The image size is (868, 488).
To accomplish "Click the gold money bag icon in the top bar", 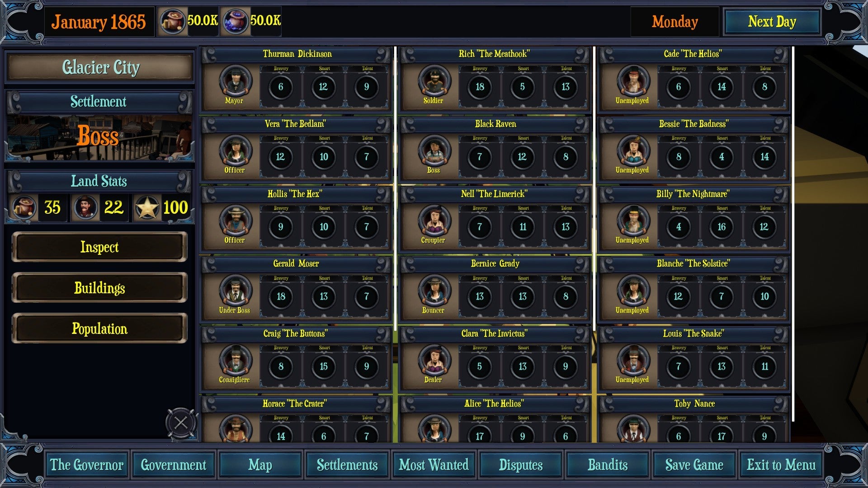I will tap(172, 21).
